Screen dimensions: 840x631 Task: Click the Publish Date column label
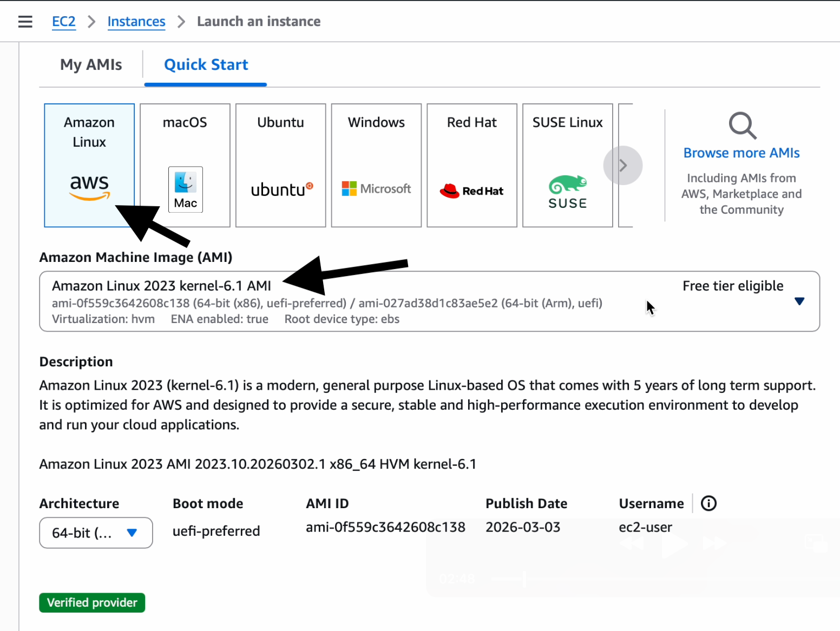point(526,503)
